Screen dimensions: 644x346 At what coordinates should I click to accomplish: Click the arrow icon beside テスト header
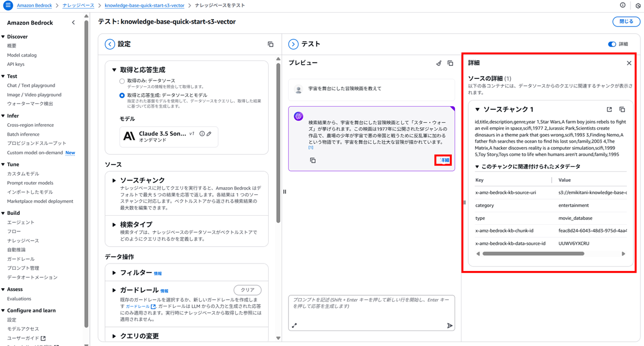[x=293, y=44]
